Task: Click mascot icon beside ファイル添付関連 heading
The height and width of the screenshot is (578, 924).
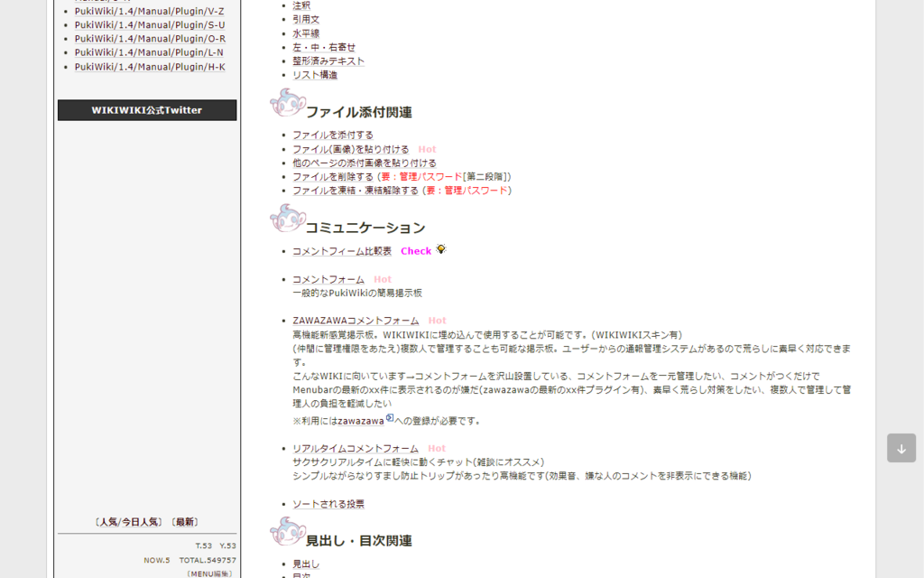Action: (288, 104)
